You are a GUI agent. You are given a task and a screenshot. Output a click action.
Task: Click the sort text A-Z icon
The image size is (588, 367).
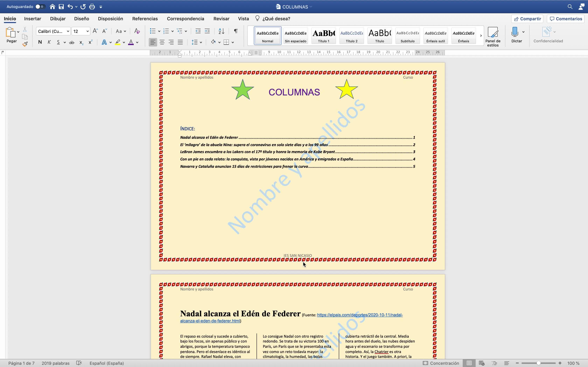[221, 31]
